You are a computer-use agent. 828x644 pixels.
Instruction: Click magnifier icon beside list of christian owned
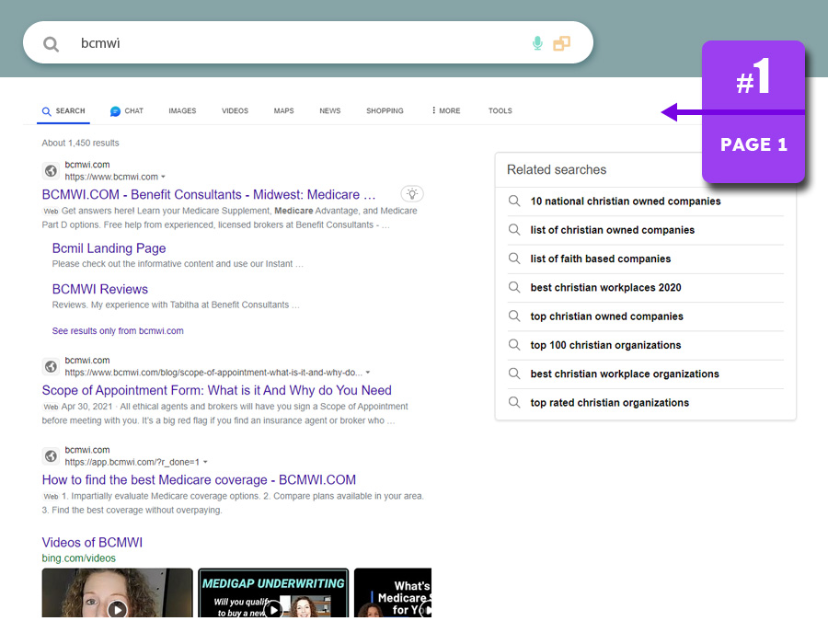(513, 230)
